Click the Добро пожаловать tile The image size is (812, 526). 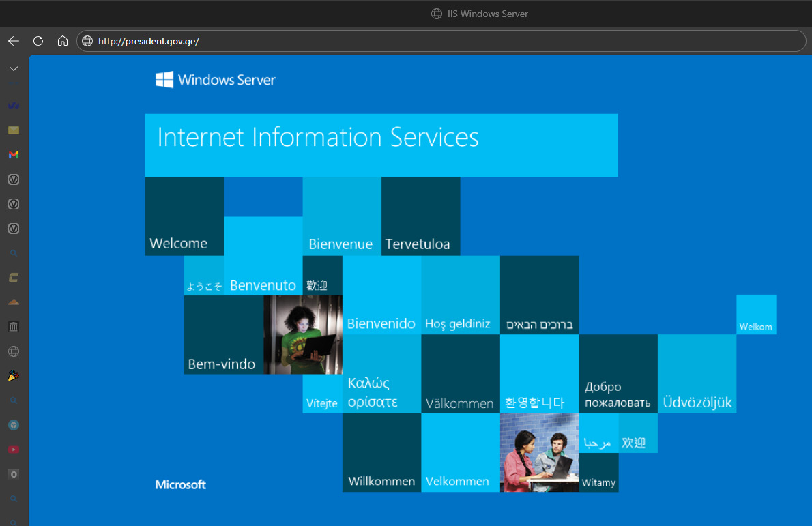coord(618,374)
